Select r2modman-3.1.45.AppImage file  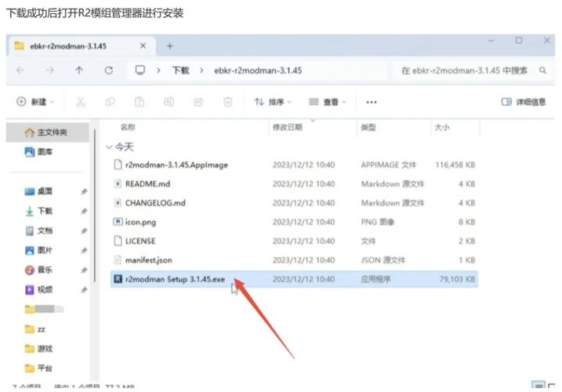[294, 165]
